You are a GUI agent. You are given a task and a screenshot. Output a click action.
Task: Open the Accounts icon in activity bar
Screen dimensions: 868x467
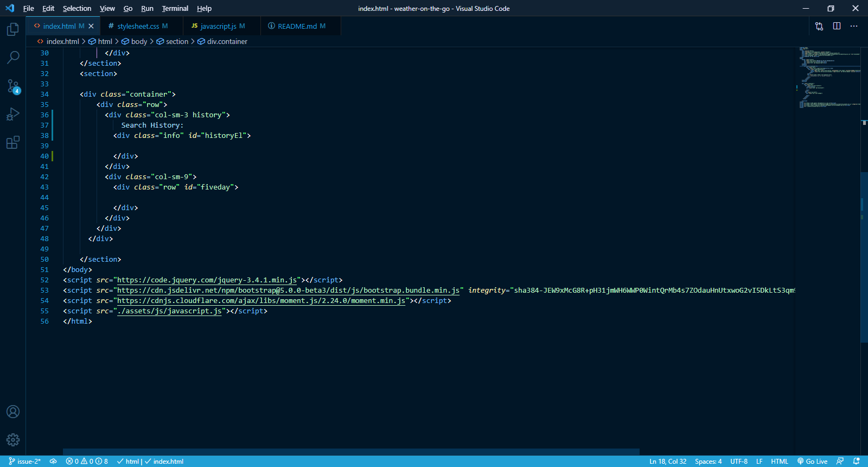point(13,412)
